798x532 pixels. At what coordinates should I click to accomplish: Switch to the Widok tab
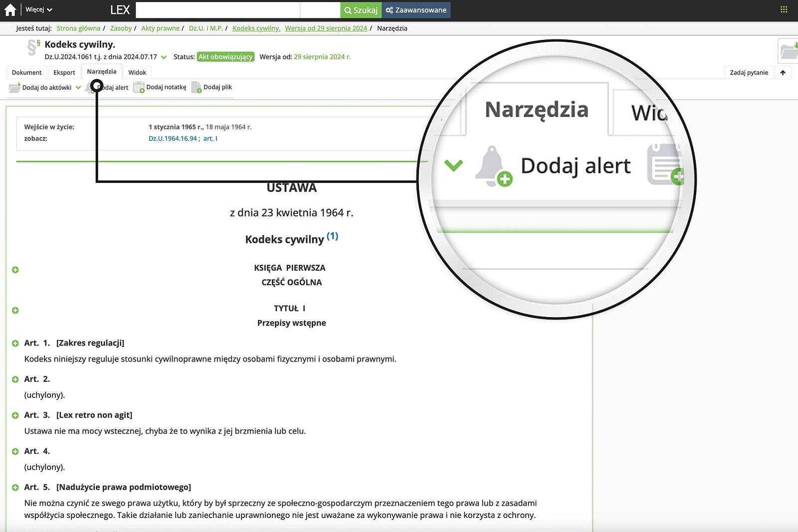tap(137, 72)
